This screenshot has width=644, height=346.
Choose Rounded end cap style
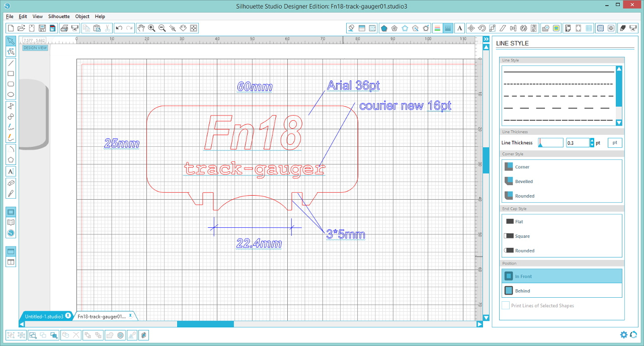point(562,251)
